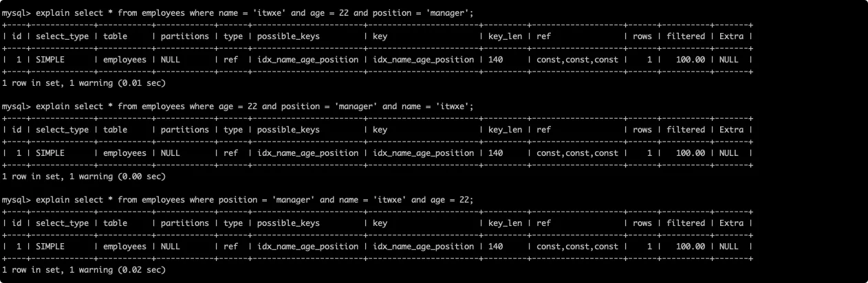The width and height of the screenshot is (868, 283).
Task: Click the filtered header in second table
Action: tap(686, 130)
